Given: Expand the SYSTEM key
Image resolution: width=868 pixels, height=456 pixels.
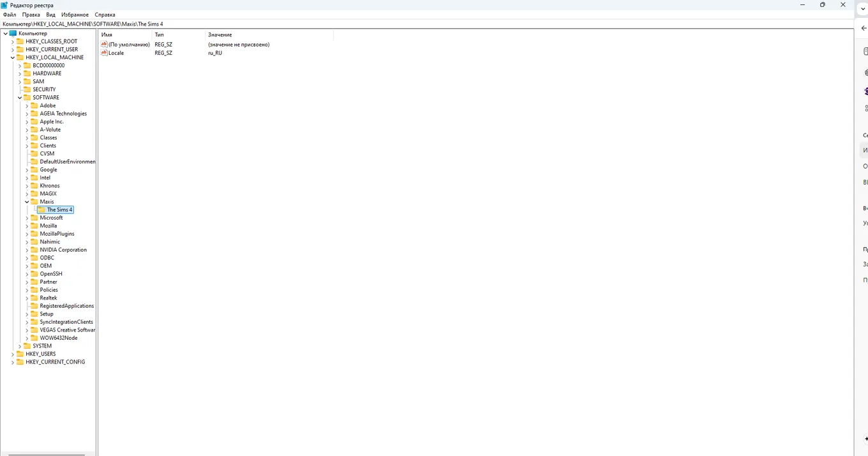Looking at the screenshot, I should (20, 346).
